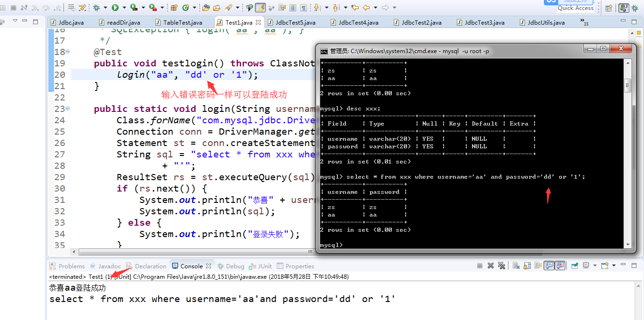
Task: Click Open Perspective icon
Action: coord(609,8)
